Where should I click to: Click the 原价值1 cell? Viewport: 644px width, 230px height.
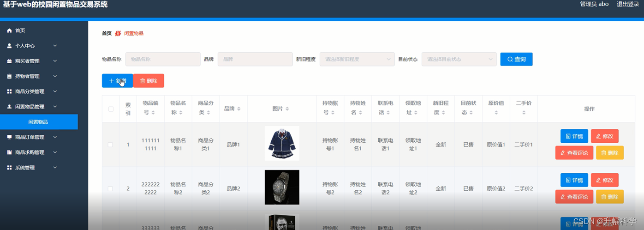(496, 145)
